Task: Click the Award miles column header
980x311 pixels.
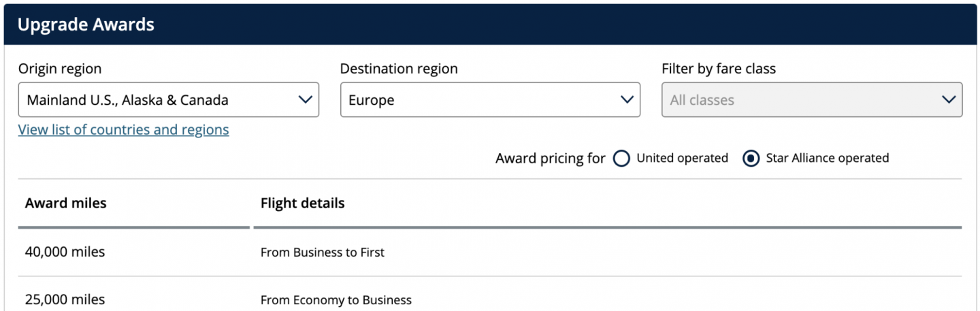Action: pos(65,203)
